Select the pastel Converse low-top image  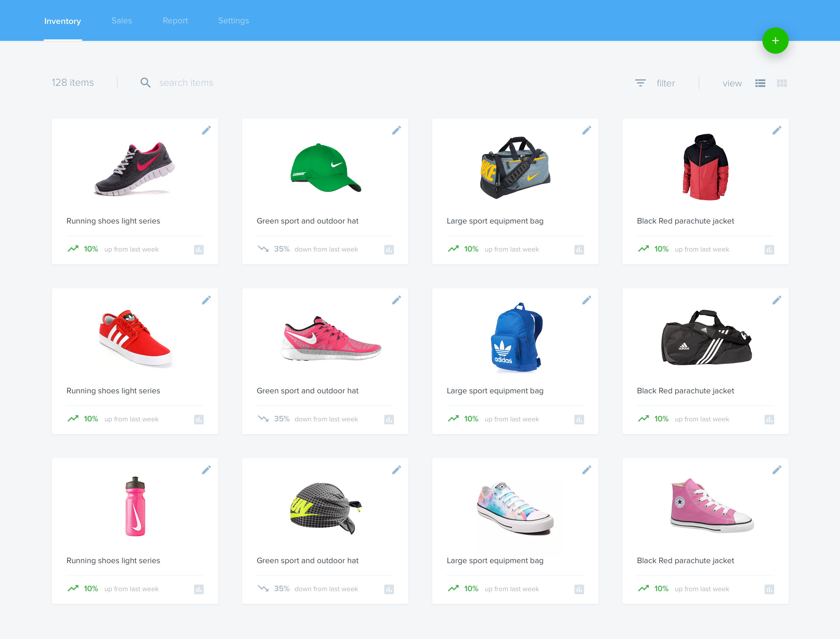click(x=515, y=508)
